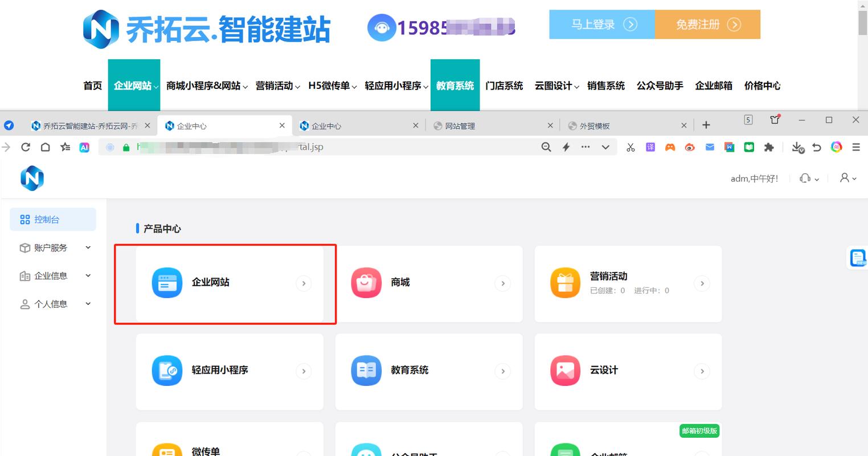Image resolution: width=868 pixels, height=456 pixels.
Task: Switch to the 网站管理 browser tab
Action: 461,125
